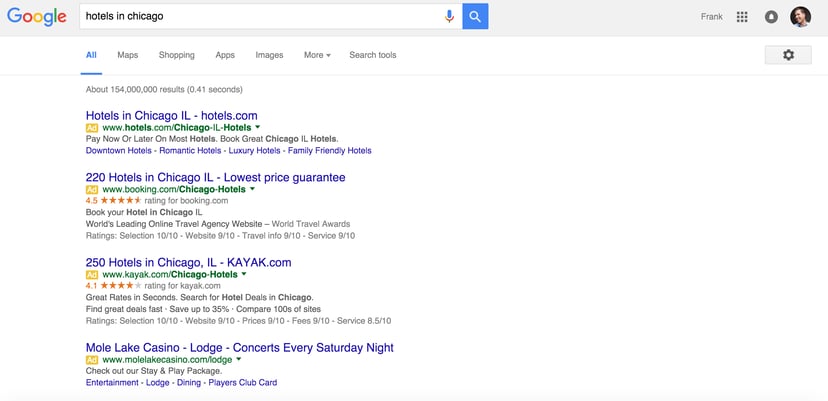Click the www.kayak.com/Chicago-Hotels URL
Image resolution: width=828 pixels, height=401 pixels.
click(170, 275)
